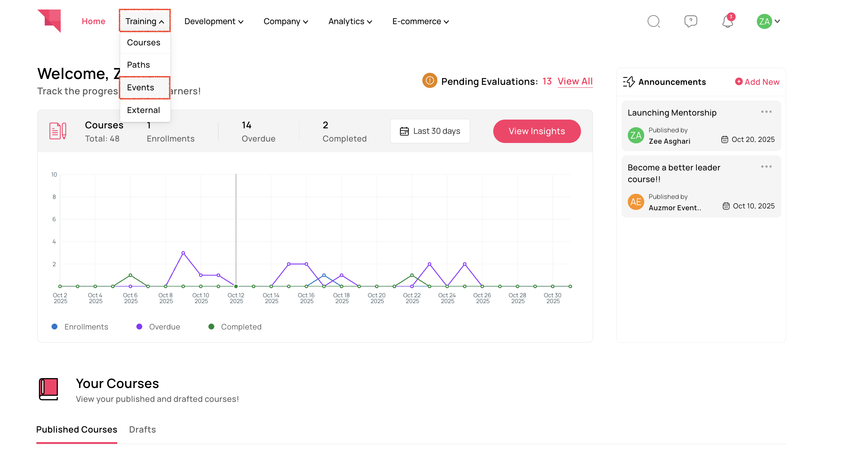This screenshot has height=460, width=868.
Task: Open the help chat bubble icon
Action: click(690, 21)
